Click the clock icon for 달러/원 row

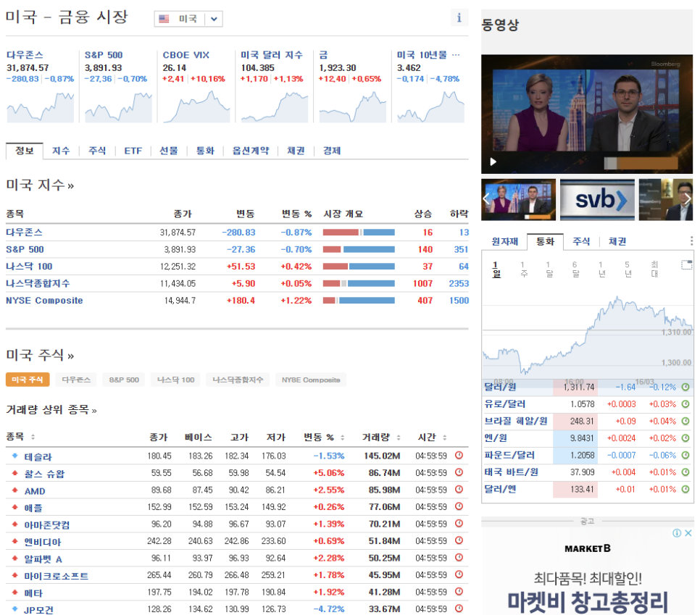(686, 387)
